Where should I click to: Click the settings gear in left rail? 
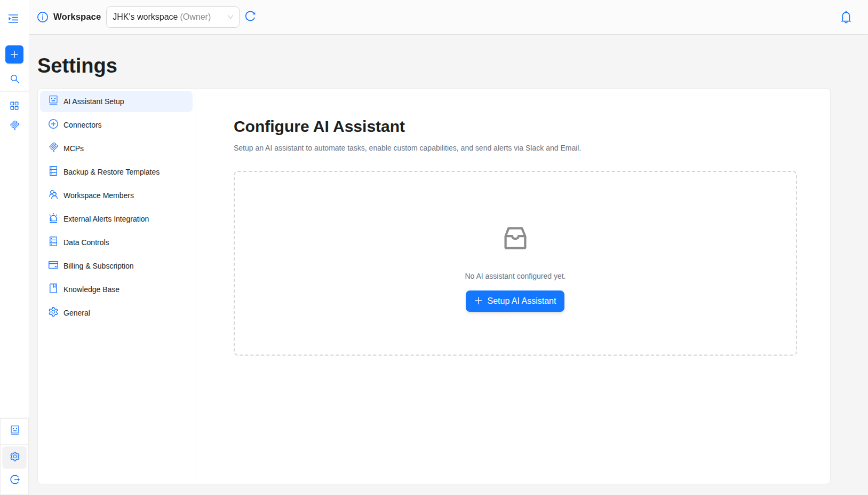(x=14, y=457)
